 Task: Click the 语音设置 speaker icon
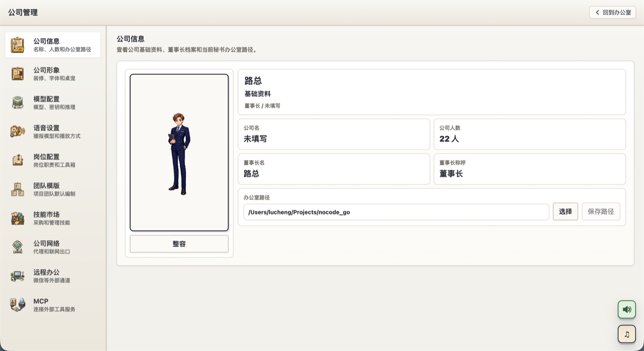tap(17, 132)
